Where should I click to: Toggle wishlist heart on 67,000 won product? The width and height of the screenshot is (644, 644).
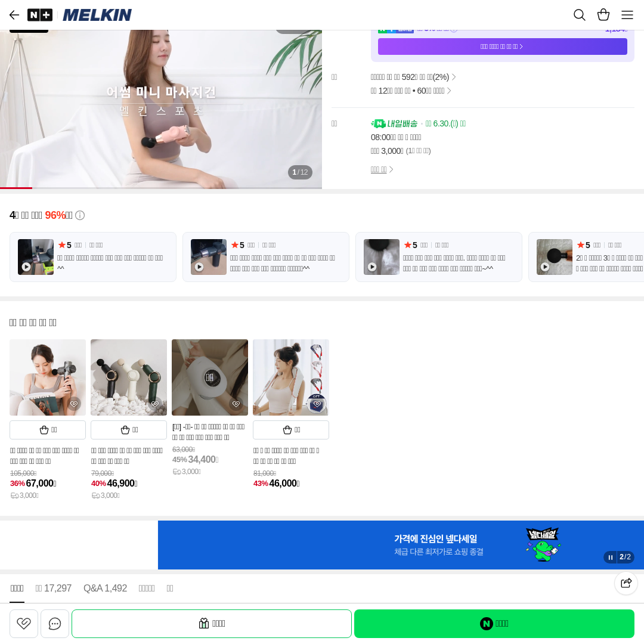pos(74,404)
